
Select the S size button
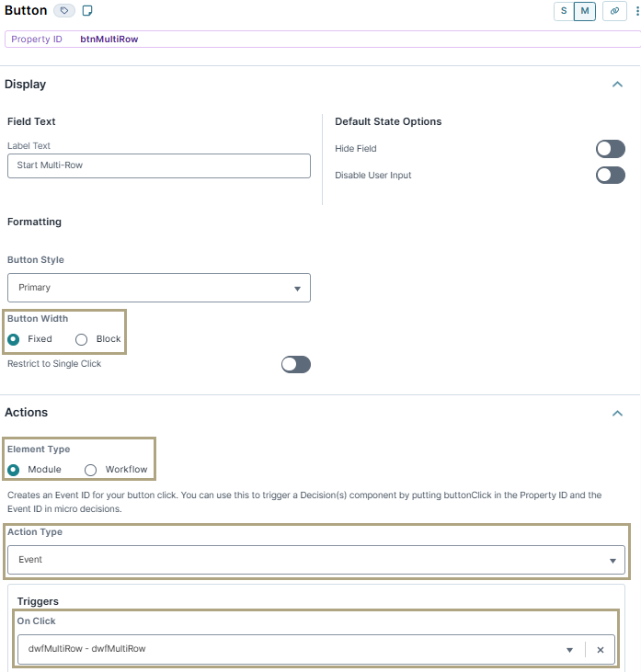coord(564,11)
